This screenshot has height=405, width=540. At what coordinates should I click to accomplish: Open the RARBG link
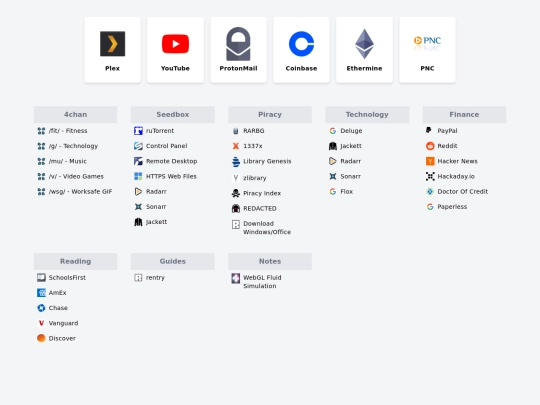[x=254, y=131]
